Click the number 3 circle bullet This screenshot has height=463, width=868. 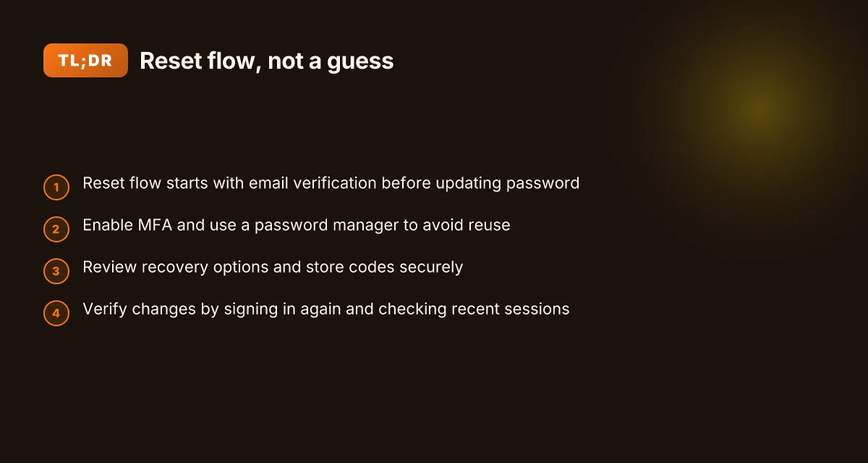(x=56, y=271)
